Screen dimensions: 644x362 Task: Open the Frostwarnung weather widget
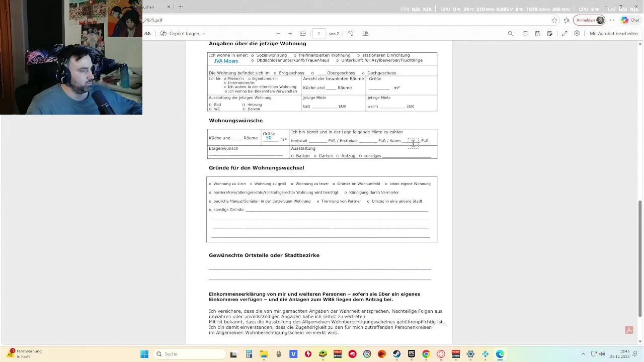pos(24,354)
